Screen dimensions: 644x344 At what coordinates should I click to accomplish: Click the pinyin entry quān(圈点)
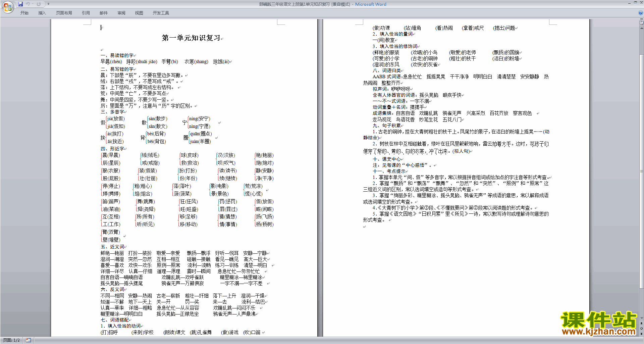(201, 134)
